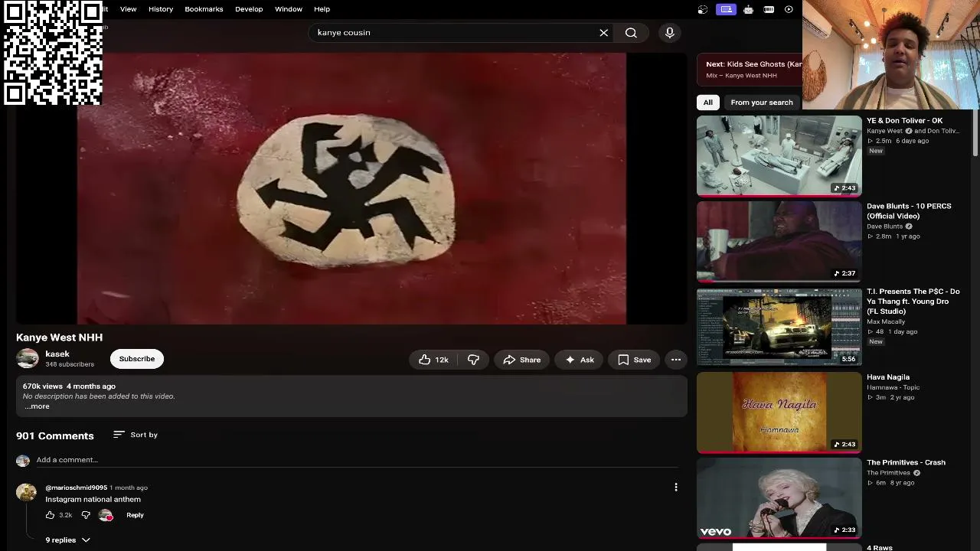Open the kasek channel avatar
This screenshot has height=551, width=980.
pos(28,359)
